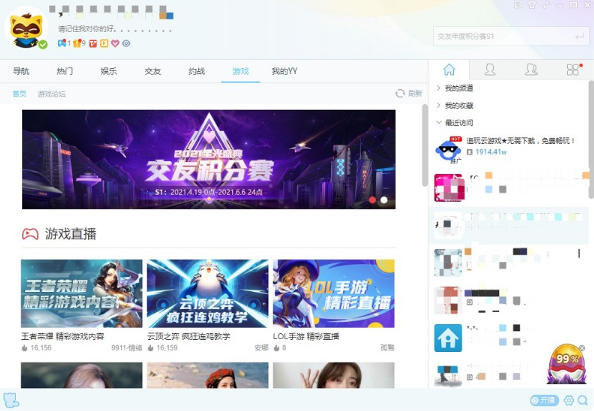
Task: Click the 1914.41w channel ID
Action: [491, 152]
